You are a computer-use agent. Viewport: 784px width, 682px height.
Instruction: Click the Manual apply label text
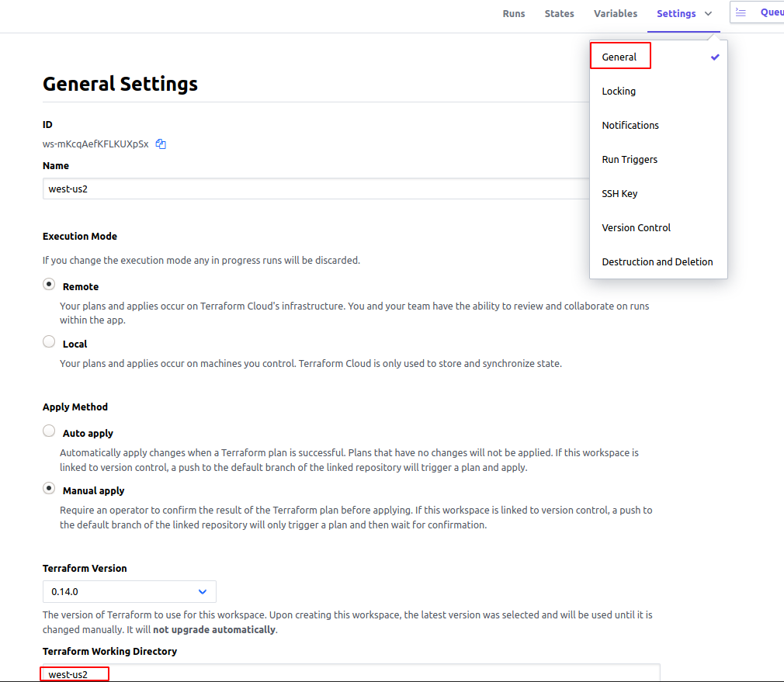click(93, 490)
